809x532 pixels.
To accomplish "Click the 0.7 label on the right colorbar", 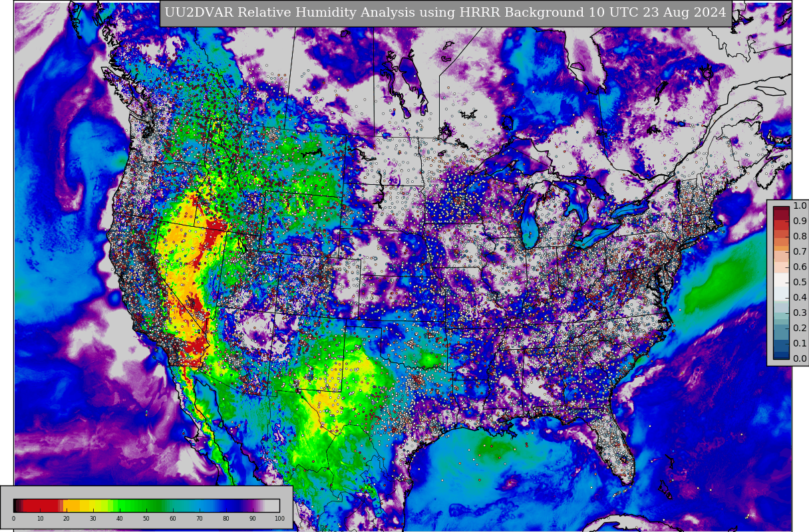I will [800, 252].
